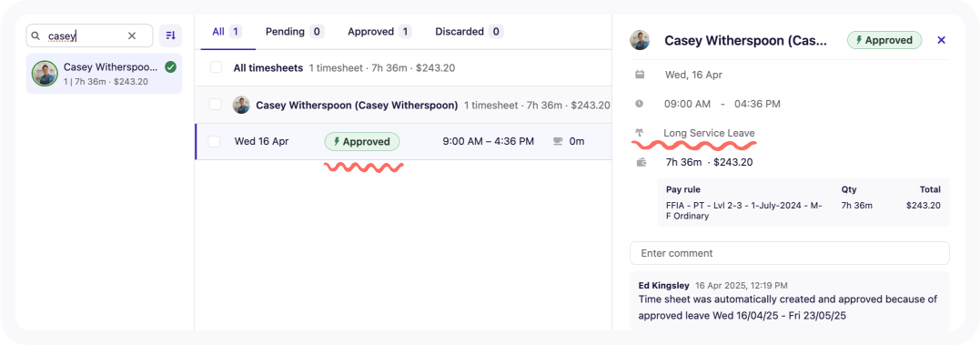Tick the Casey Witherspoon group checkbox

coord(216,105)
